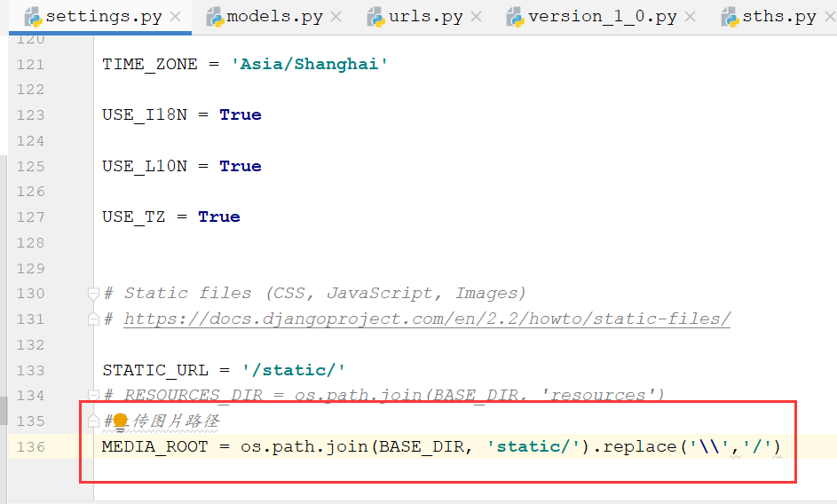Click the RESOURCES_DIR commented line

coord(384,395)
